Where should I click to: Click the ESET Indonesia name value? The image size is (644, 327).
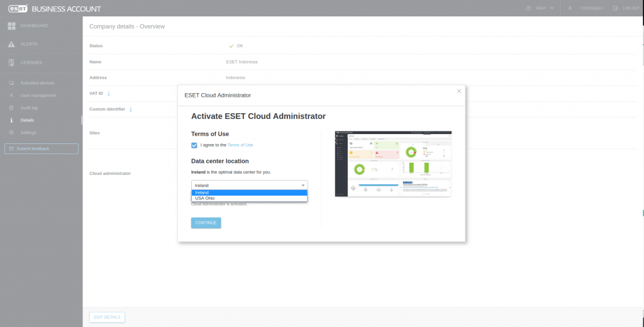[242, 62]
